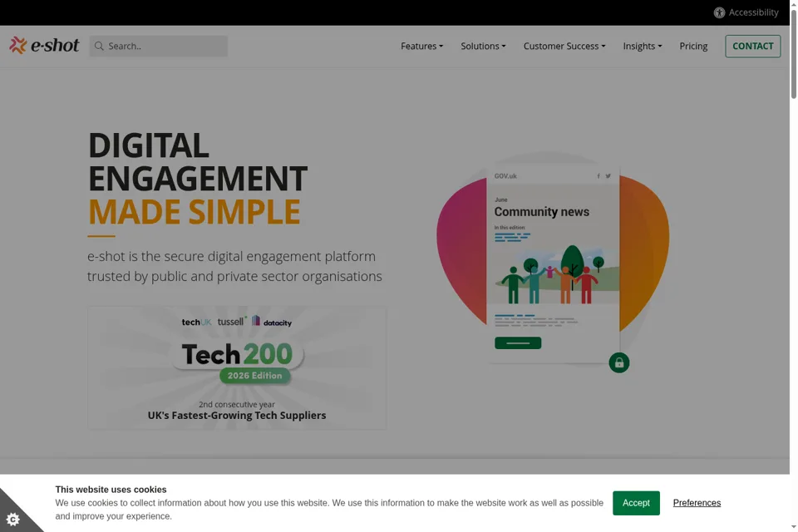798x532 pixels.
Task: Click the search magnifier icon
Action: [99, 47]
